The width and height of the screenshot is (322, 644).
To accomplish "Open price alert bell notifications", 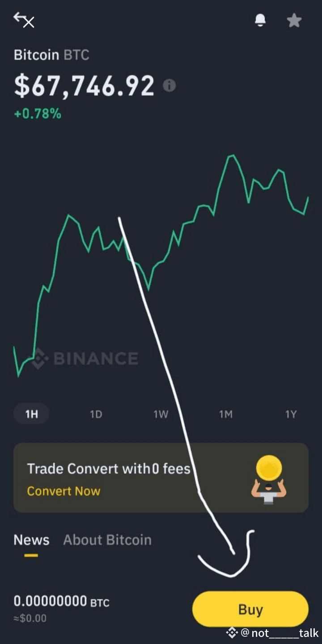I will click(260, 20).
